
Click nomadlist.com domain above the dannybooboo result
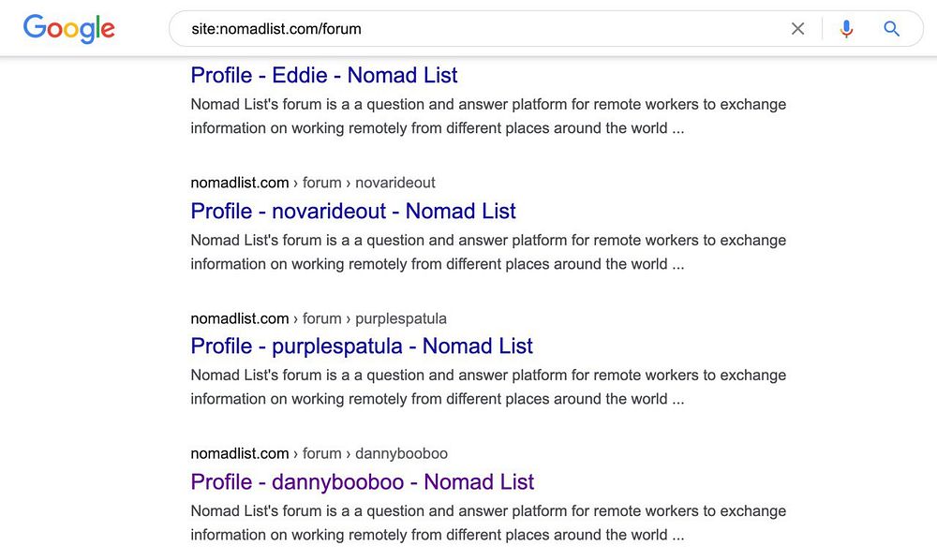pyautogui.click(x=239, y=453)
